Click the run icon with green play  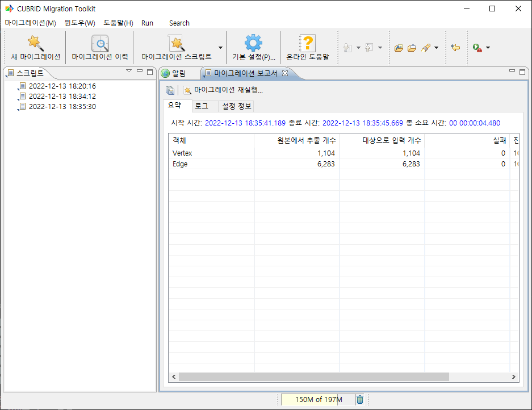pos(477,48)
